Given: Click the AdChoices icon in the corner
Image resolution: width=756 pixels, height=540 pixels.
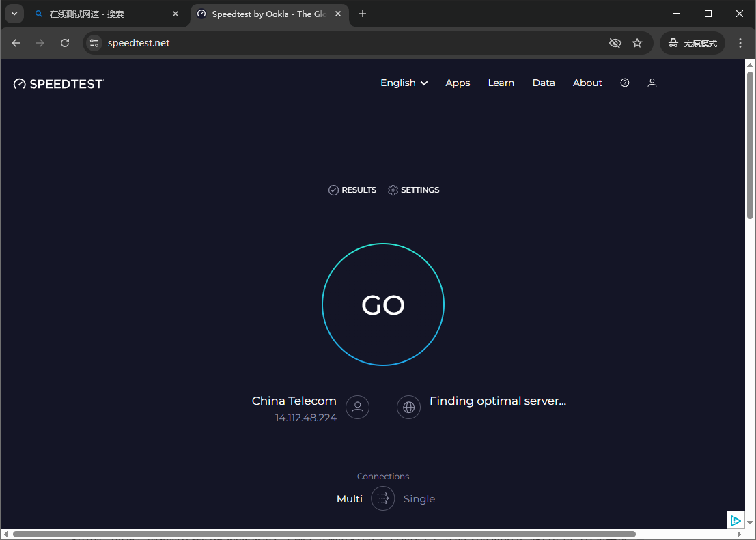Looking at the screenshot, I should 736,520.
